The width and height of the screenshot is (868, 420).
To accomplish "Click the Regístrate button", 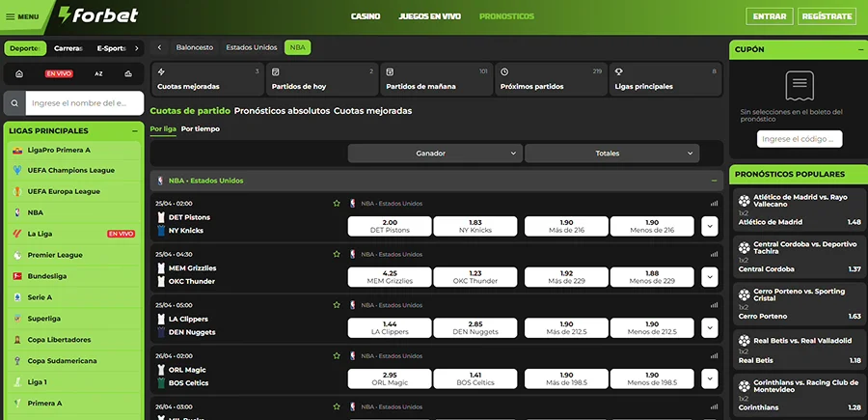I will pos(827,16).
